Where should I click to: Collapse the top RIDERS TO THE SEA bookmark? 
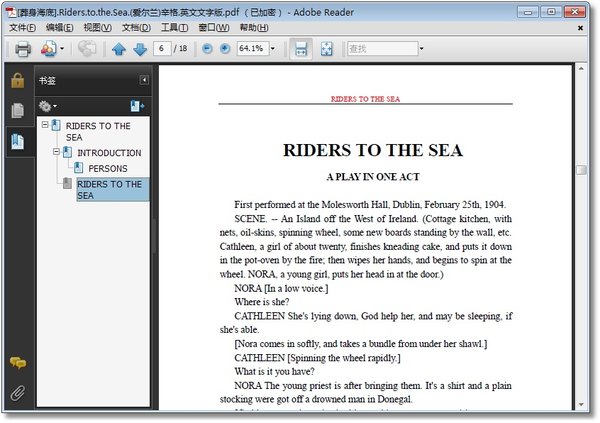46,125
